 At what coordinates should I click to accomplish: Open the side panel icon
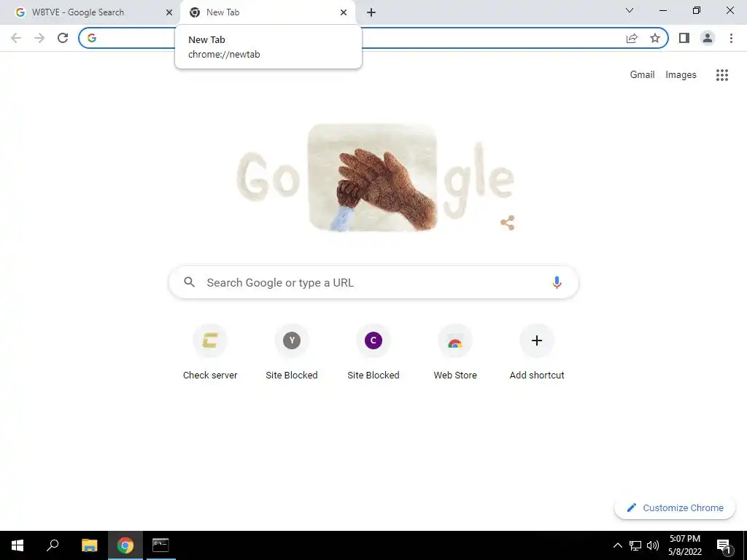684,38
